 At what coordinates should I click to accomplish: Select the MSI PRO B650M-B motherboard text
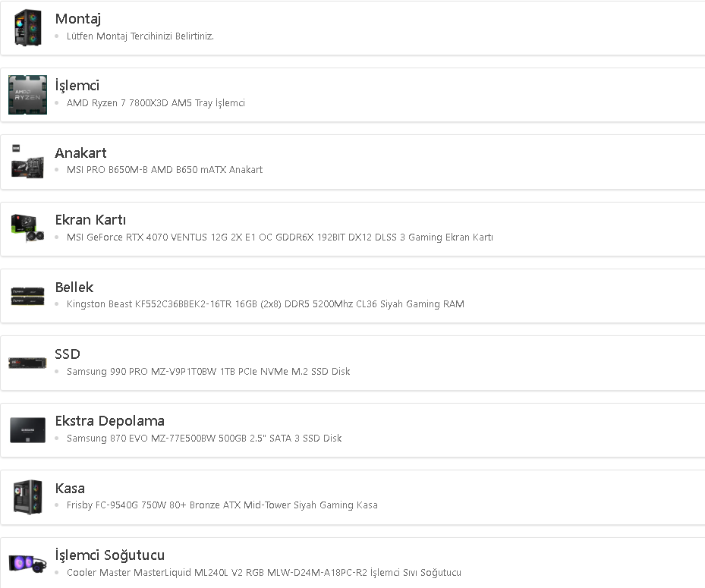pos(165,170)
